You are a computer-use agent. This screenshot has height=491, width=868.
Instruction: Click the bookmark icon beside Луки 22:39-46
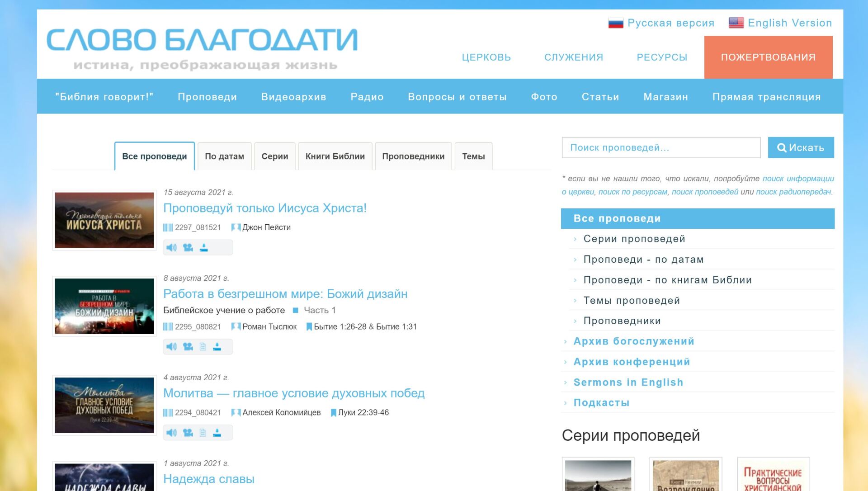point(334,413)
